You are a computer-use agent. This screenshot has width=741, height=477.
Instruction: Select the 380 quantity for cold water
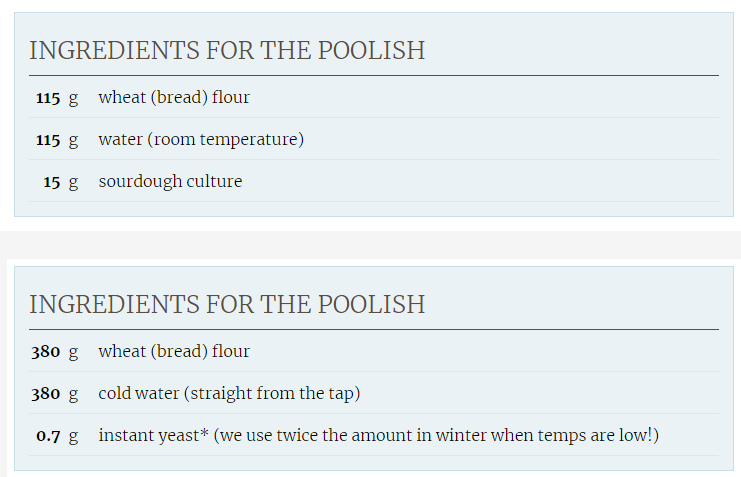point(46,394)
